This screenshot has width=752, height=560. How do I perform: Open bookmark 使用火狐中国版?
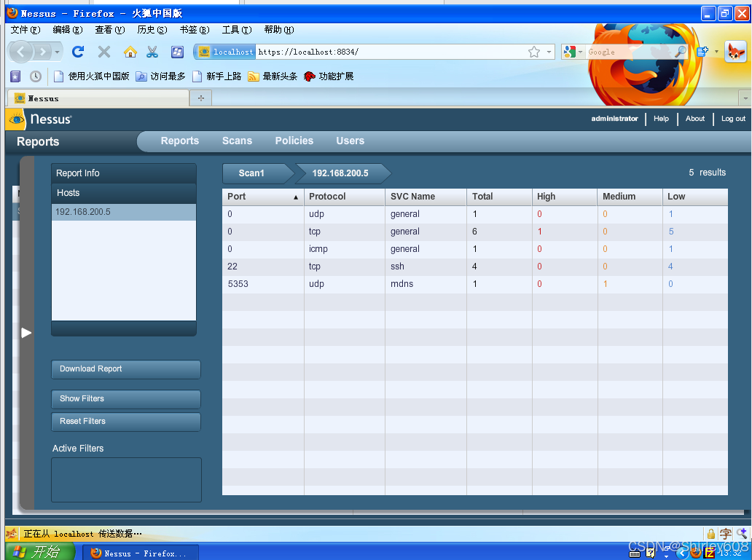tap(92, 76)
